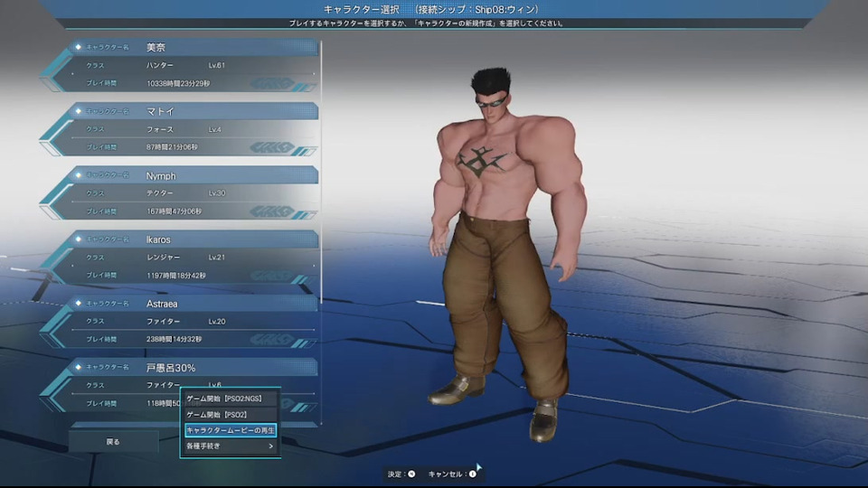The width and height of the screenshot is (868, 488).
Task: Open the 各種手続き menu entry
Action: point(231,446)
